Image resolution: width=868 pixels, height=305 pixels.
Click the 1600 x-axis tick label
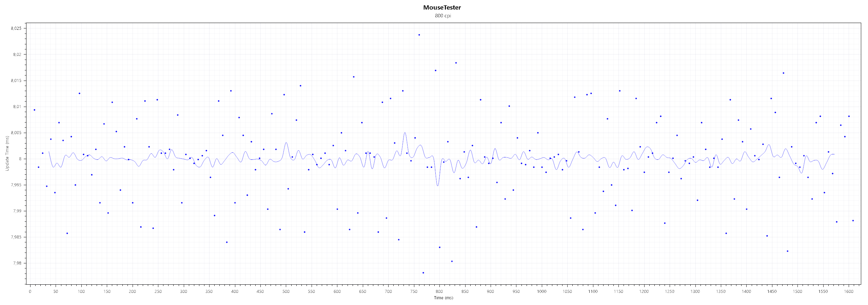pos(849,291)
